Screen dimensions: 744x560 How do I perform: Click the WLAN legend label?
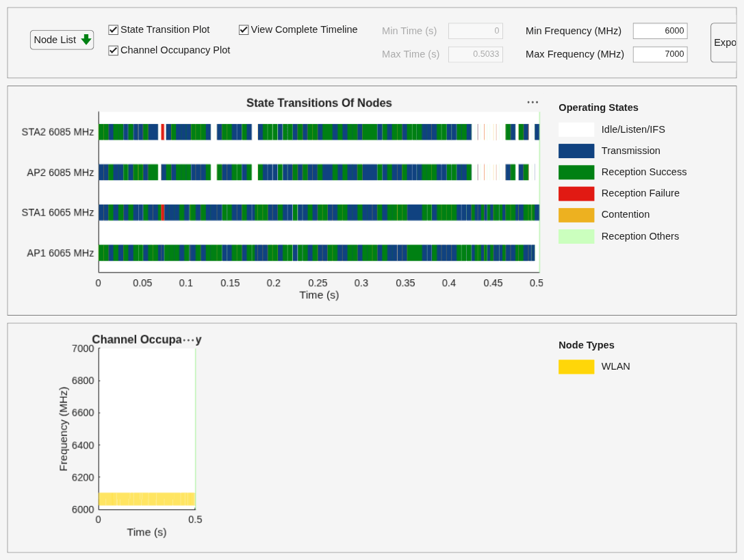point(615,366)
